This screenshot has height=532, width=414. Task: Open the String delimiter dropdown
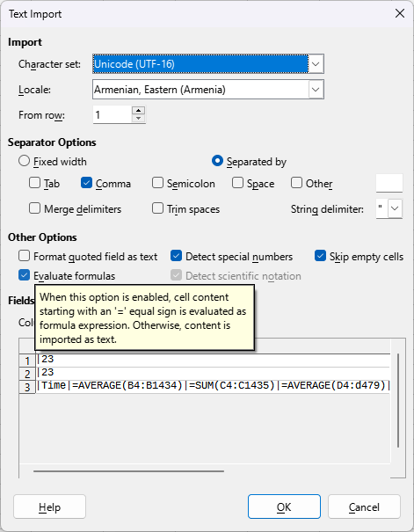tap(395, 208)
